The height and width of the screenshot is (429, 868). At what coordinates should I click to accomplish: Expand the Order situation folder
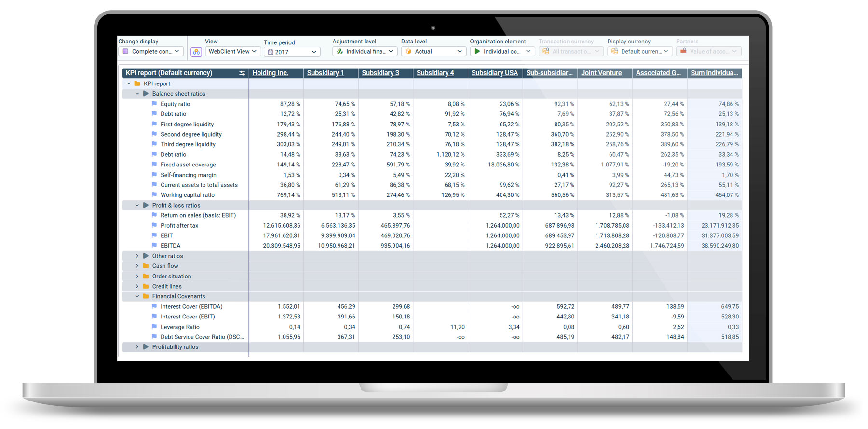click(137, 276)
